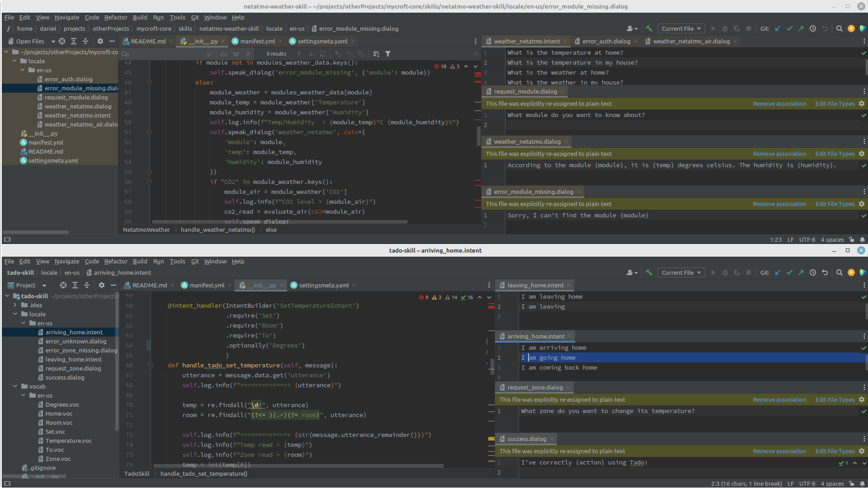Click Remove association for request_module.dialog
868x488 pixels.
[779, 103]
